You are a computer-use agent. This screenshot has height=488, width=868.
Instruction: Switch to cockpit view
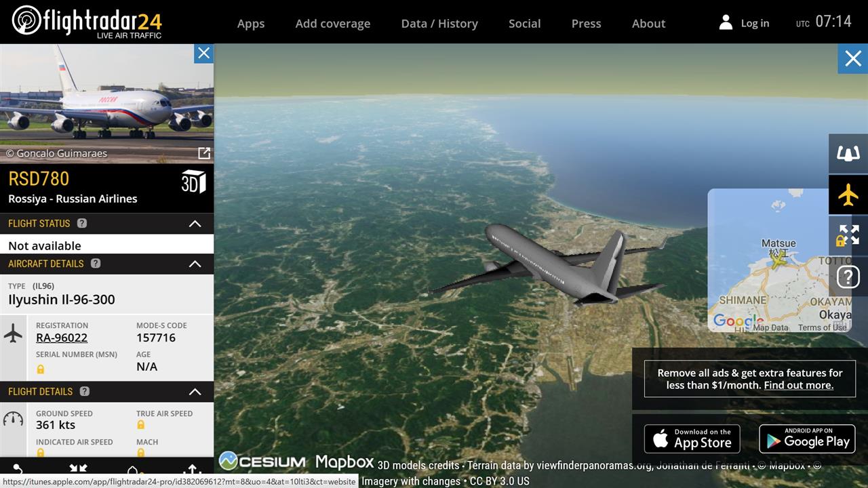[x=848, y=154]
